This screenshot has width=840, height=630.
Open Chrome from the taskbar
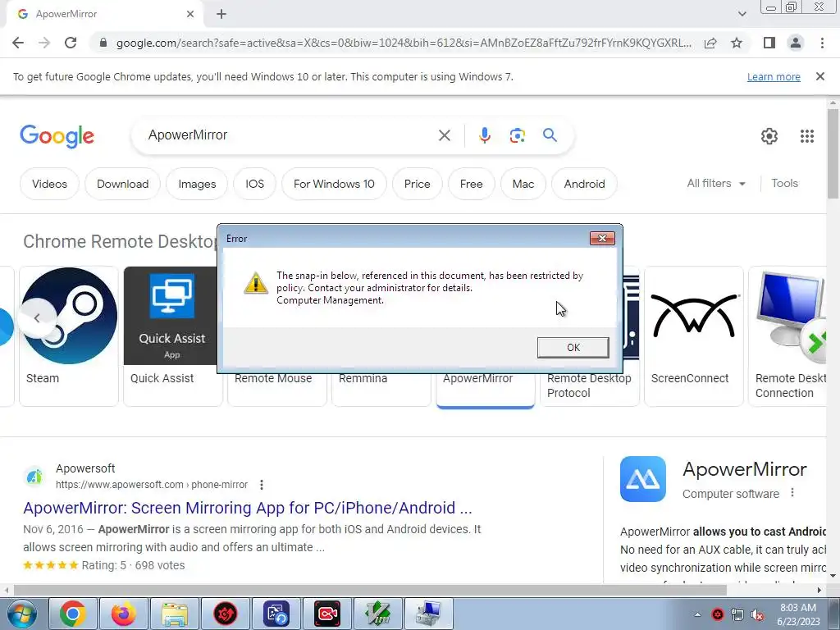pos(73,614)
